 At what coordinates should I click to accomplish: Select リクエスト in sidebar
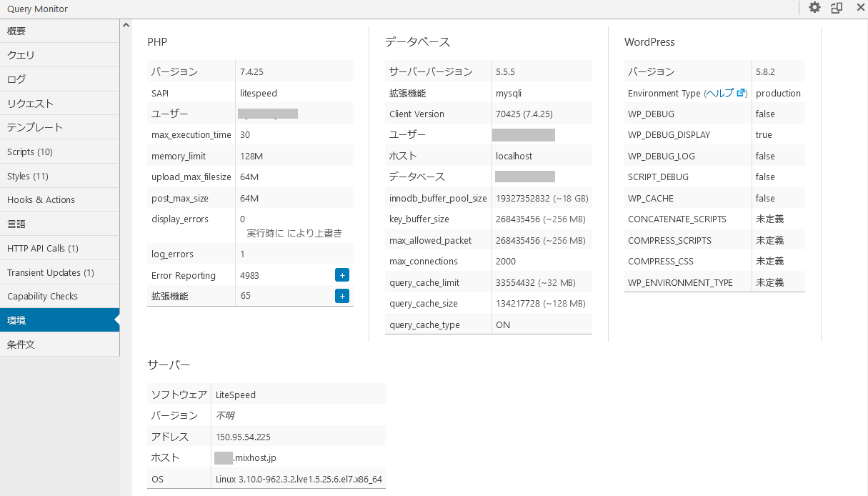coord(59,104)
